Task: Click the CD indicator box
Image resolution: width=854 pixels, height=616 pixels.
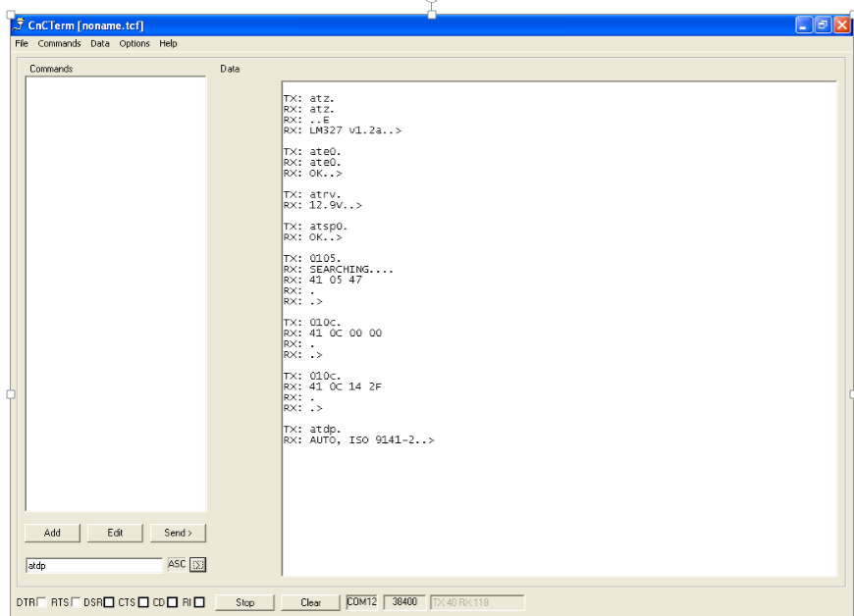Action: 172,602
